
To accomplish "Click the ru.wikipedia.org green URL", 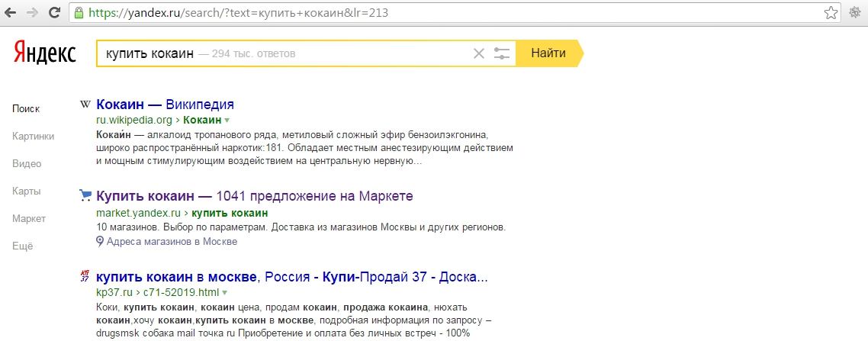I will (x=134, y=120).
